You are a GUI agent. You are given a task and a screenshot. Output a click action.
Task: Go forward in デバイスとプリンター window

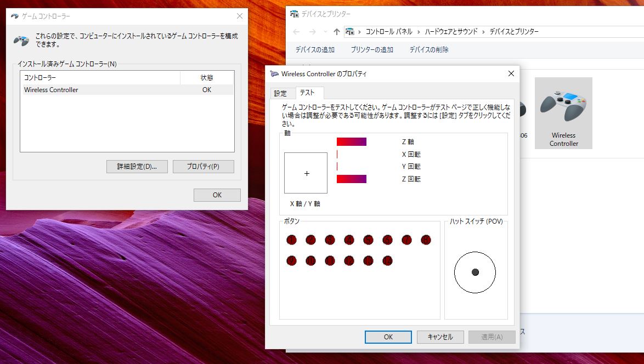(x=313, y=32)
